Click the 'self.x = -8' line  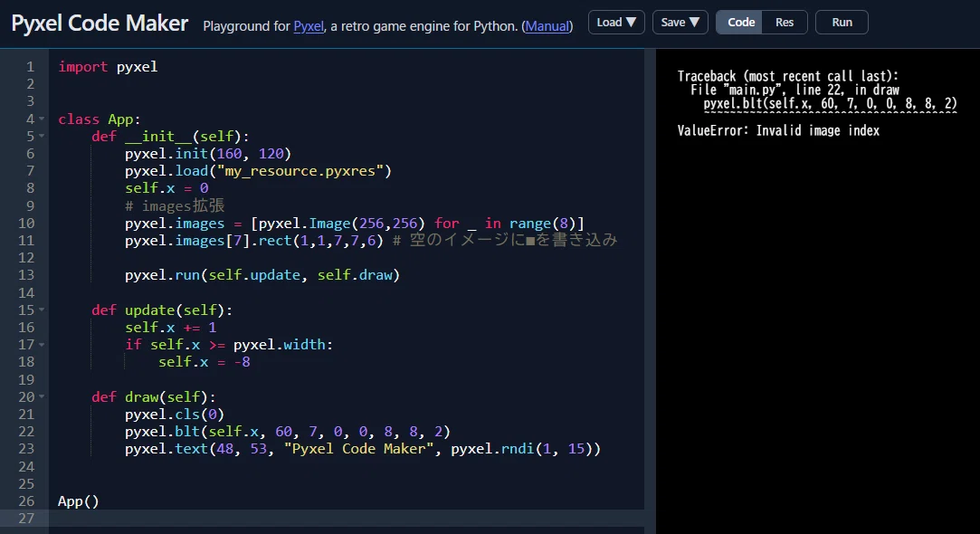point(204,362)
